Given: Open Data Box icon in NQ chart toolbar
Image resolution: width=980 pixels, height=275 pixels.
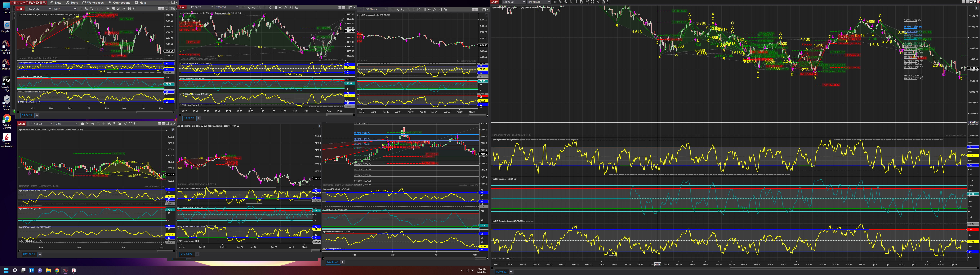Looking at the screenshot, I should coord(582,2).
